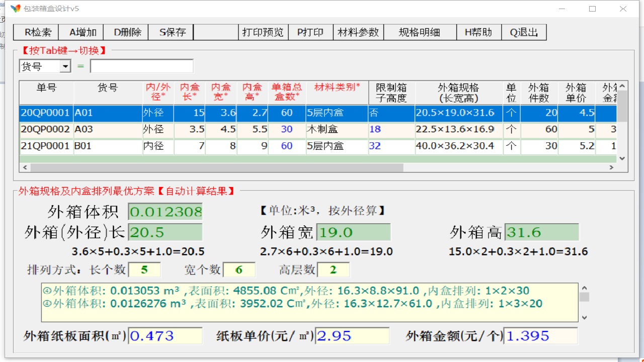The width and height of the screenshot is (644, 362).
Task: Click the 限制箱子高度 cell showing 否
Action: point(391,113)
